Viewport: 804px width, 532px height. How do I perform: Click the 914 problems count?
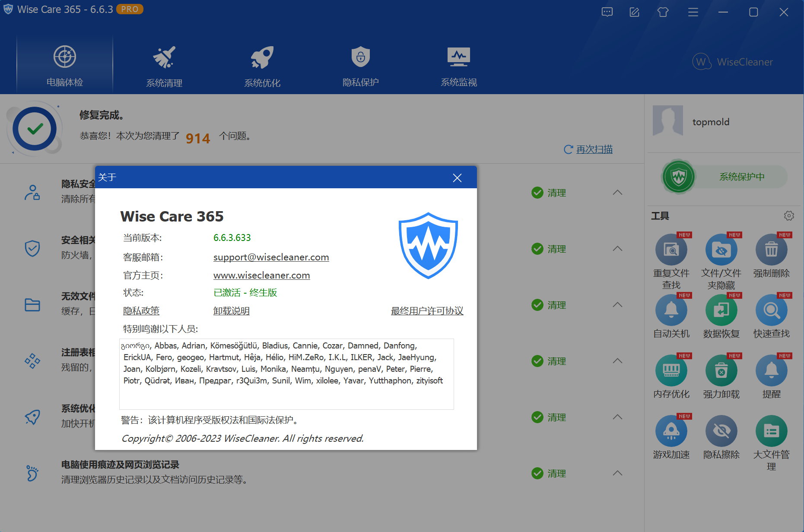198,138
